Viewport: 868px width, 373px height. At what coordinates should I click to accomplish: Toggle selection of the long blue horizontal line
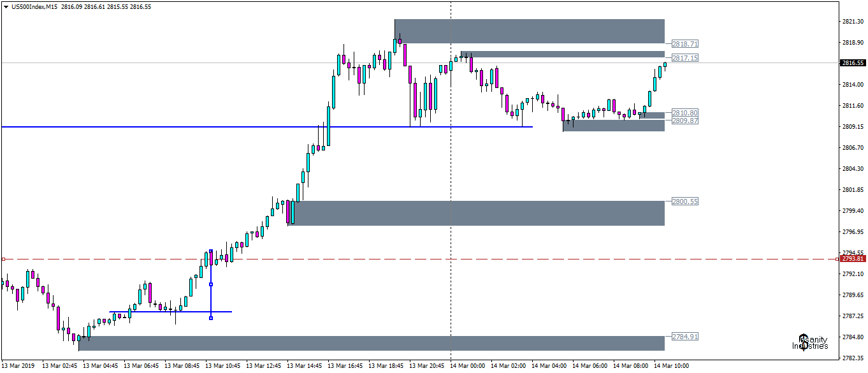point(255,127)
